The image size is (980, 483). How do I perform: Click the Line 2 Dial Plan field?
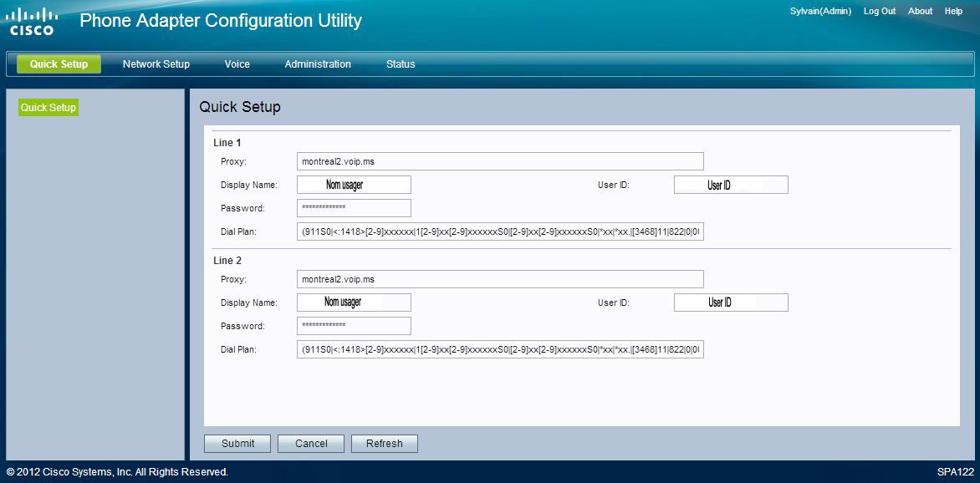(x=500, y=349)
